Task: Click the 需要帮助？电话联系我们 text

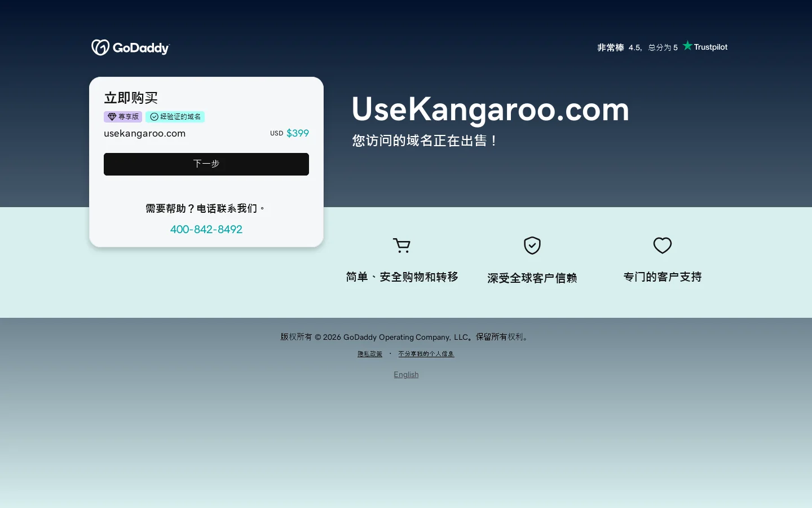Action: [206, 209]
